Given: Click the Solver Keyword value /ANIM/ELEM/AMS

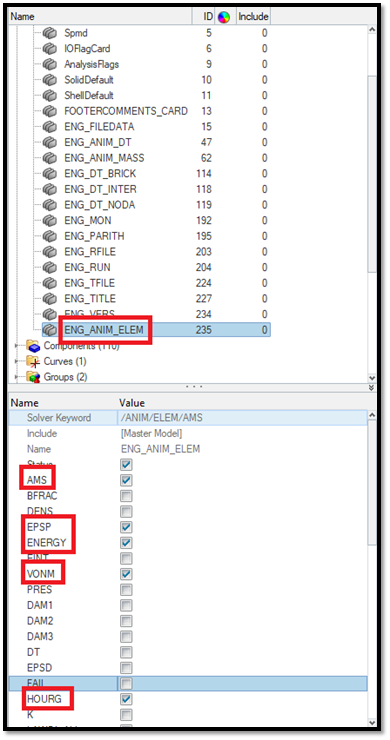Looking at the screenshot, I should [x=162, y=418].
